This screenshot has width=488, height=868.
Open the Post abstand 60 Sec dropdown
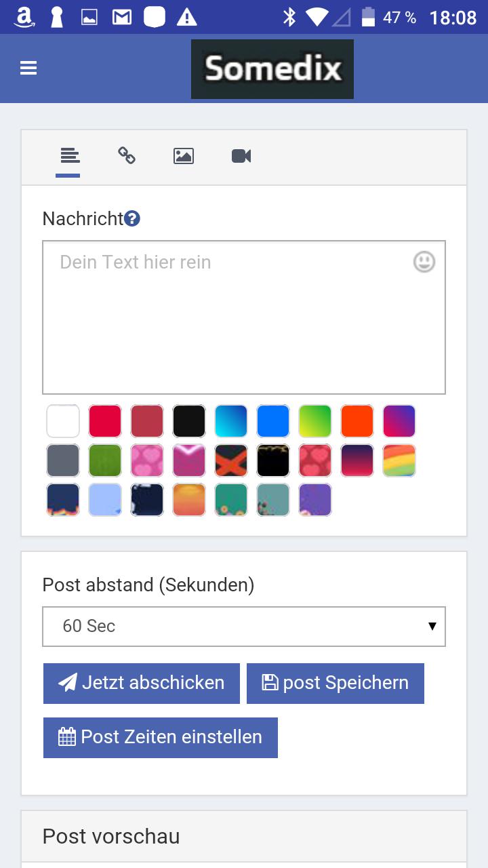pos(244,626)
